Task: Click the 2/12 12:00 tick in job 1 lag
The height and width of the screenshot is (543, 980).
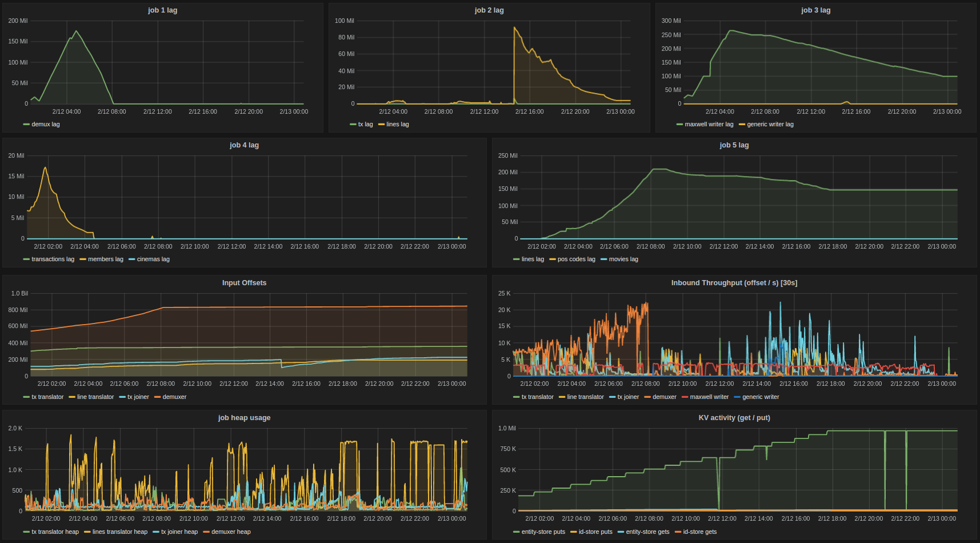Action: (x=158, y=111)
